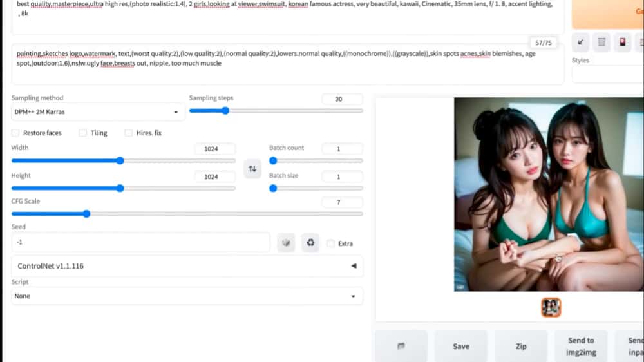Open the Script dropdown showing None

[x=187, y=296]
